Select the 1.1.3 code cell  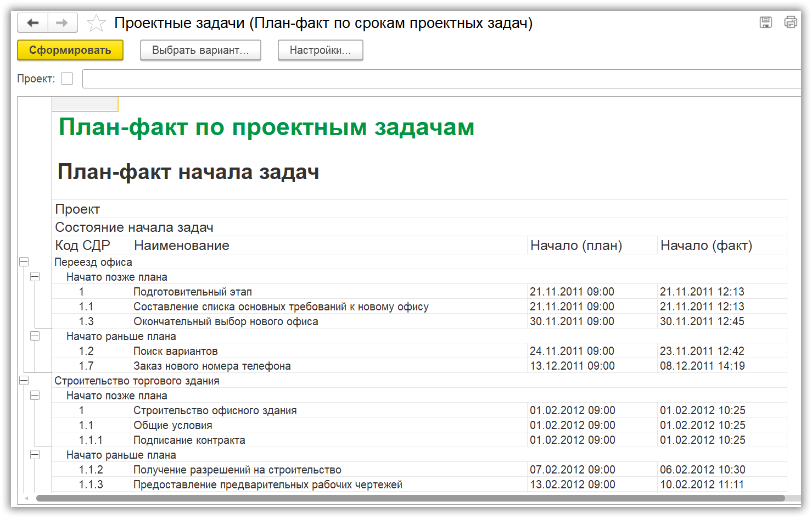pyautogui.click(x=92, y=484)
